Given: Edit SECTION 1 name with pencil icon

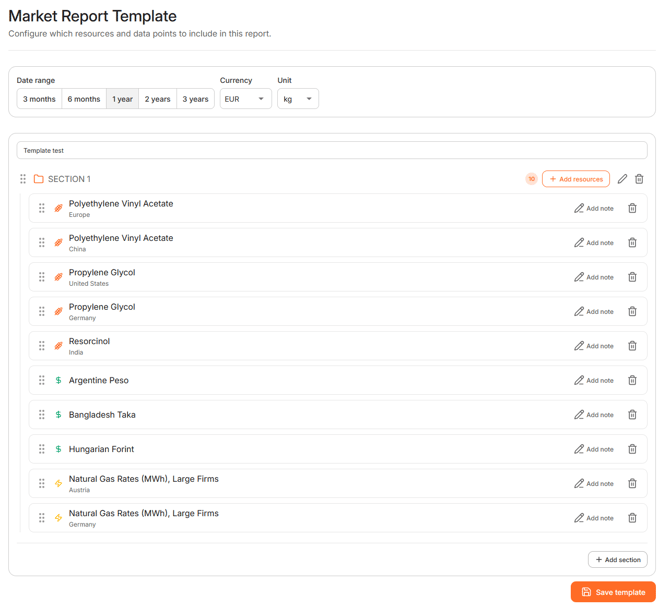Looking at the screenshot, I should pos(622,179).
